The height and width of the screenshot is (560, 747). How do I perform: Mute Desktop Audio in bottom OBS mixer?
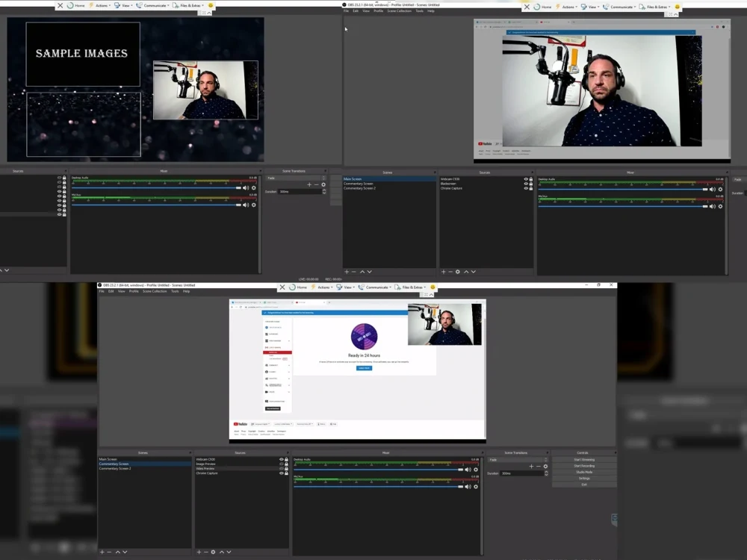468,470
